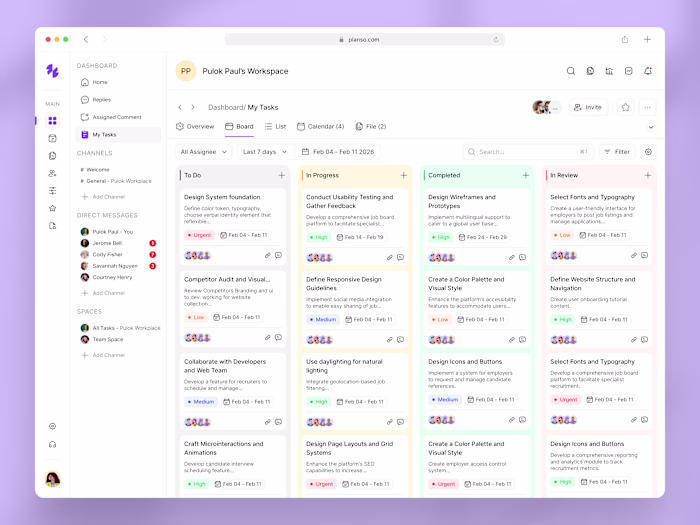Image resolution: width=700 pixels, height=525 pixels.
Task: Select the dashboard grid icon in main rail
Action: click(x=52, y=121)
